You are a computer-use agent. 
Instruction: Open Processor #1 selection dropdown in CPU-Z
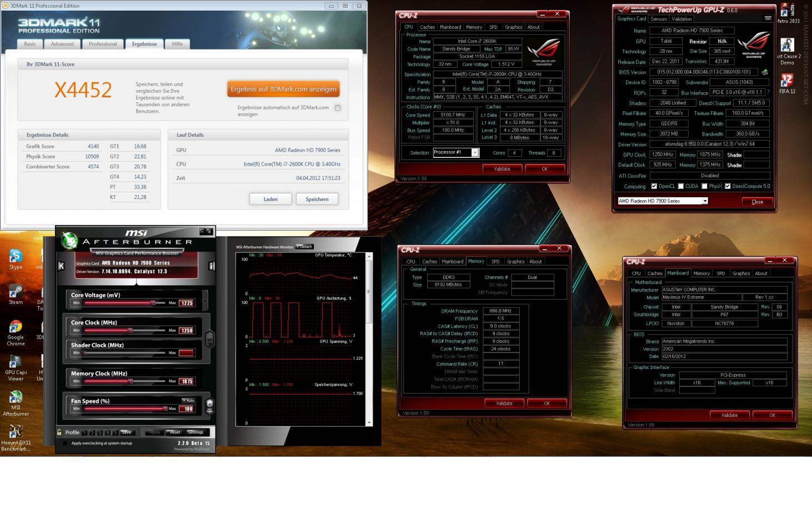475,152
